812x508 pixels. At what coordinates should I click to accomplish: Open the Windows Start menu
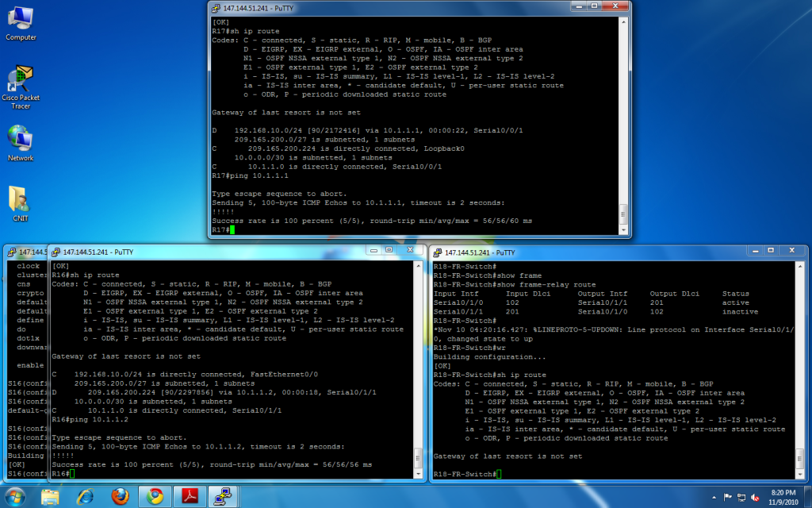tap(16, 496)
